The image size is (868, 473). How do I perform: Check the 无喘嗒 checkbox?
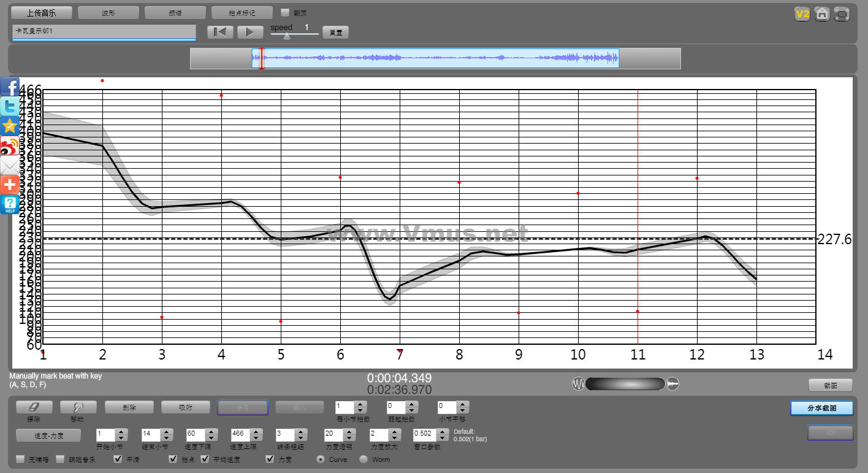click(x=20, y=459)
